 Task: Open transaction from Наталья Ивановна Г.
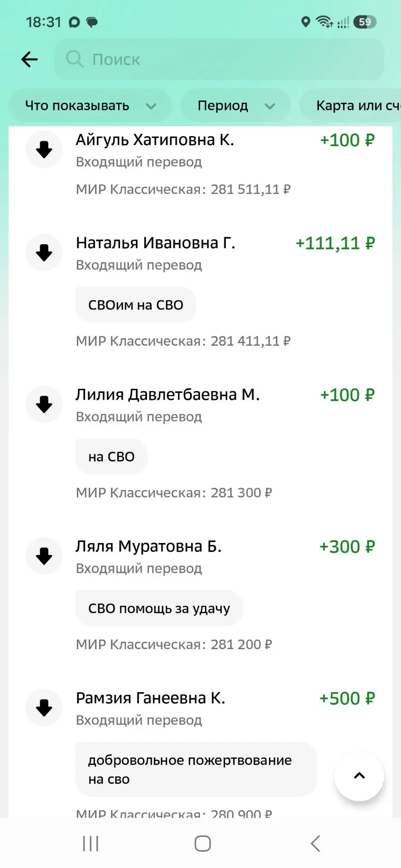pos(200,292)
